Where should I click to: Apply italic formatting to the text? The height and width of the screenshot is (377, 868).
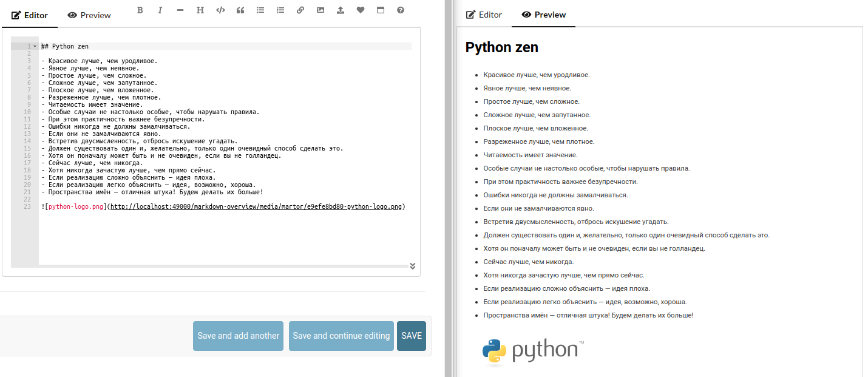tap(160, 10)
